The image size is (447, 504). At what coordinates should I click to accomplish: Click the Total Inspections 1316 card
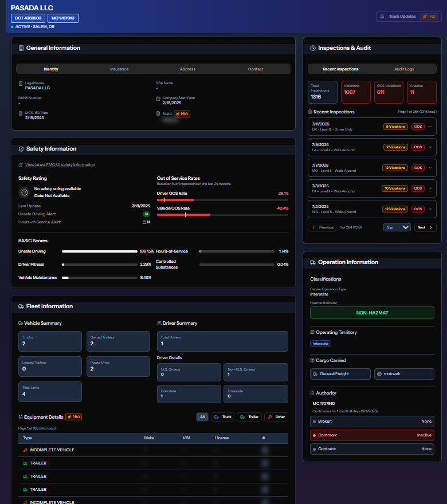[x=323, y=92]
